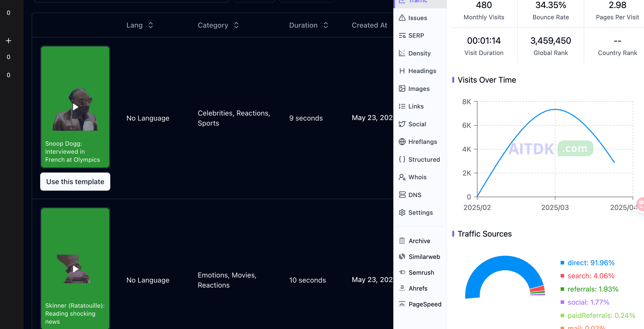The image size is (644, 329).
Task: Click 'Celebrities, Reactions, Sports' category cell
Action: click(x=234, y=118)
